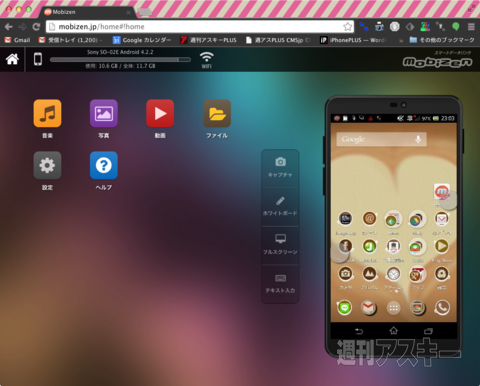Click the キャプチャ capture camera button

point(280,168)
